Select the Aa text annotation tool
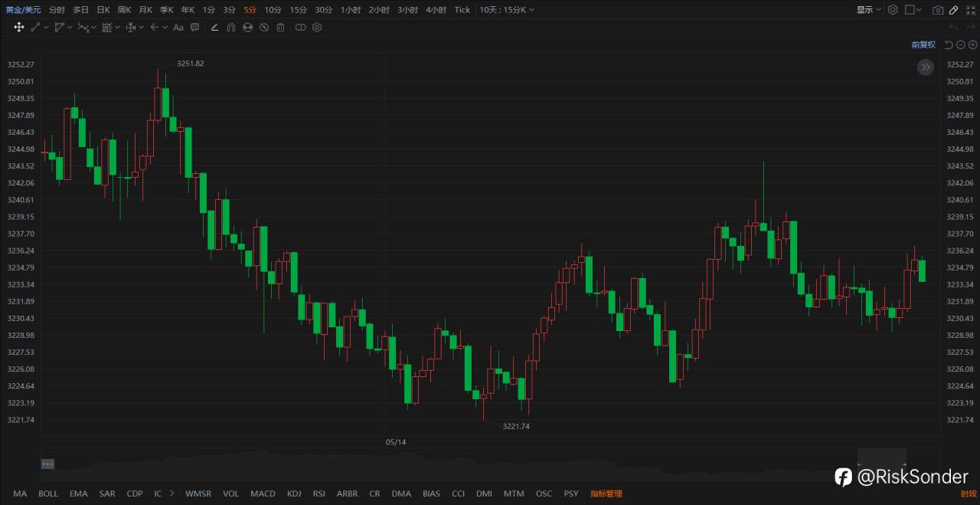980x505 pixels. click(x=178, y=28)
